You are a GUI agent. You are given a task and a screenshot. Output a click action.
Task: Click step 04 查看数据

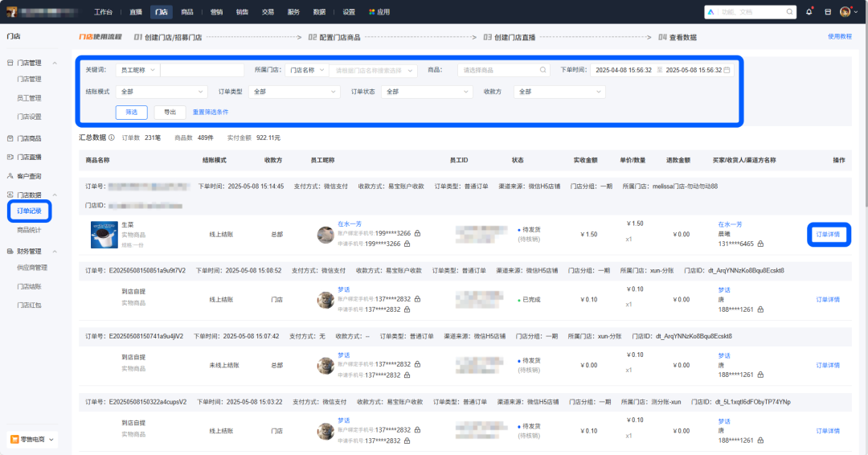[678, 37]
